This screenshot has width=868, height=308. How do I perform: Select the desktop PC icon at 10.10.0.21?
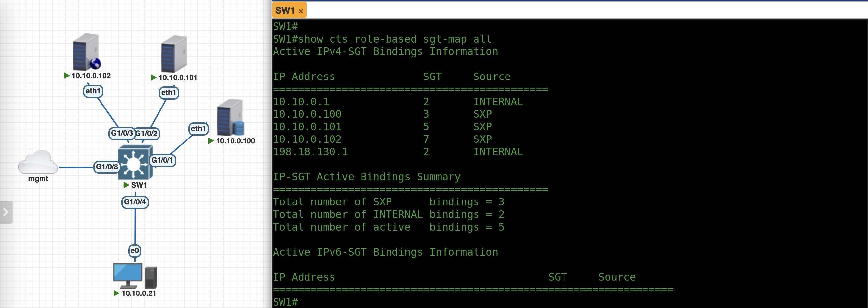[135, 275]
